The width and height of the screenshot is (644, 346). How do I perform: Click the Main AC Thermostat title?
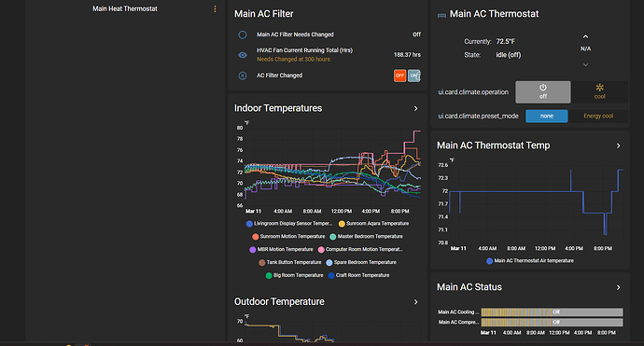[494, 14]
